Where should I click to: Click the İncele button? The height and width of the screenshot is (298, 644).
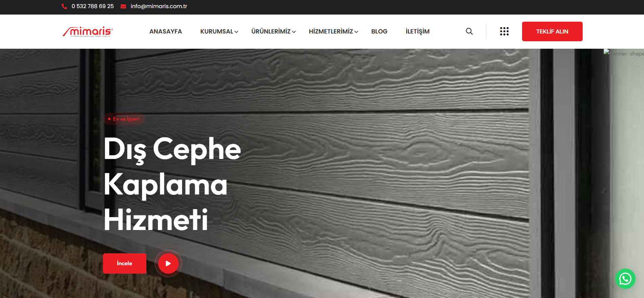pos(125,263)
